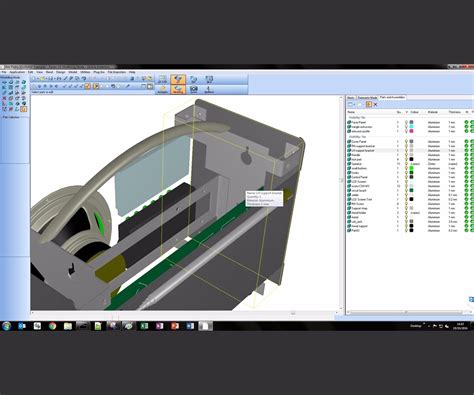Viewport: 474px width, 395px height.
Task: Select the usb_jack part row
Action: pyautogui.click(x=410, y=221)
